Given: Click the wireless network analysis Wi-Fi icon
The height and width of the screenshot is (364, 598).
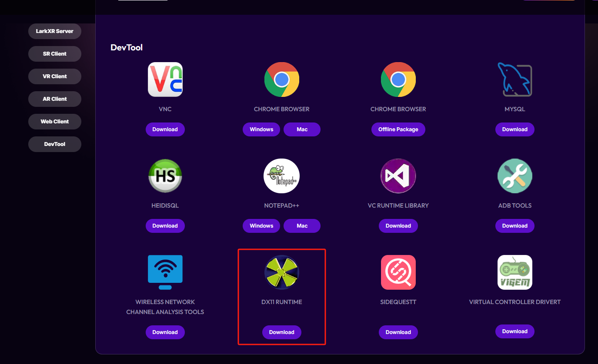Looking at the screenshot, I should (x=165, y=272).
